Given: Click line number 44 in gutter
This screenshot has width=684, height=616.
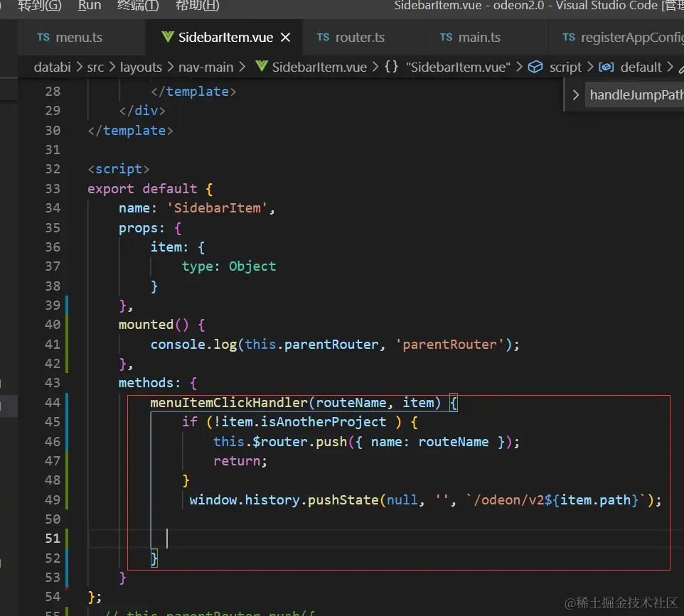Looking at the screenshot, I should click(x=53, y=402).
